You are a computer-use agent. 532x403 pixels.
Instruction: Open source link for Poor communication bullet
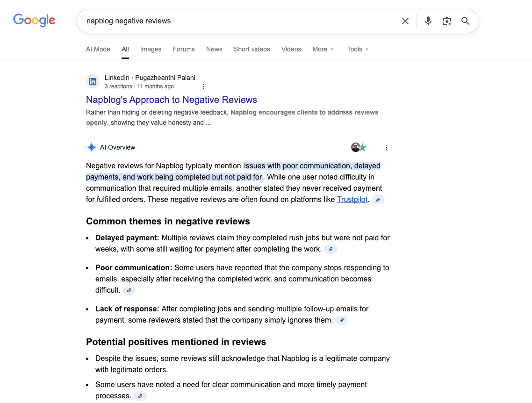(129, 290)
